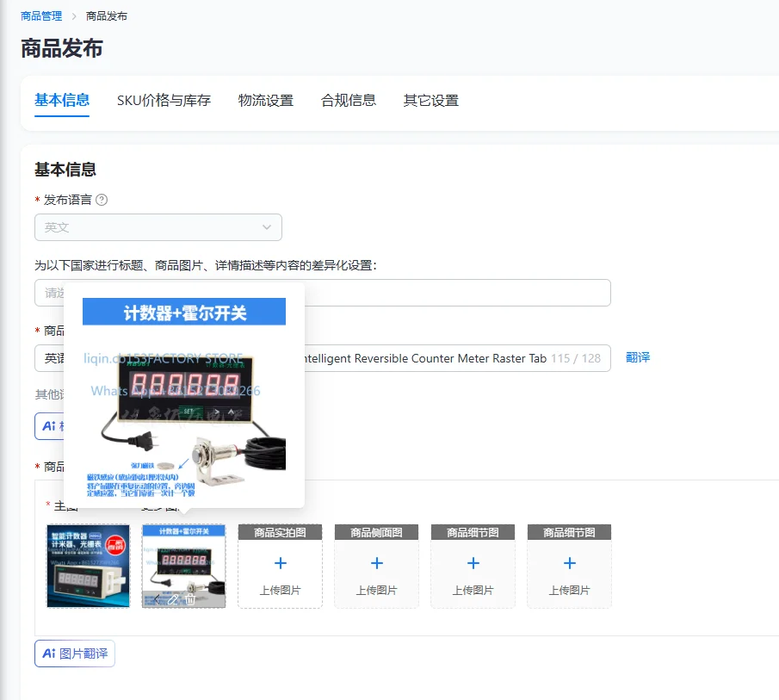Move second product image left with arrow
The width and height of the screenshot is (779, 700).
click(x=157, y=599)
